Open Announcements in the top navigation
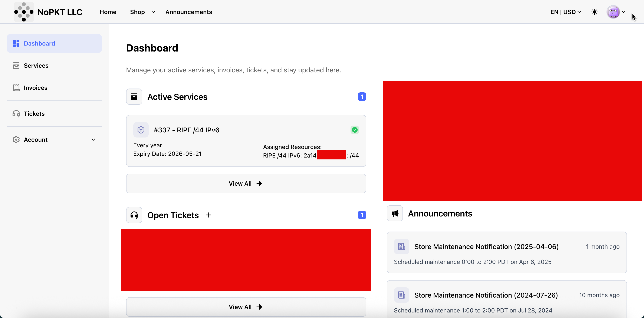The height and width of the screenshot is (318, 644). point(188,12)
